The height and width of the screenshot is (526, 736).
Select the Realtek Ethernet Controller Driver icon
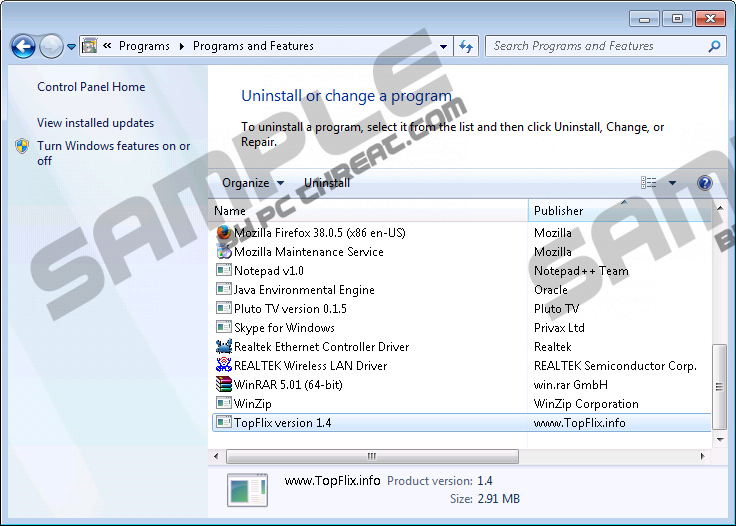point(224,347)
